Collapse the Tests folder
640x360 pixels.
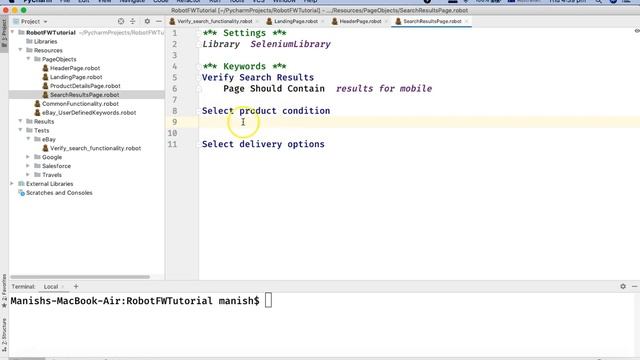20,130
